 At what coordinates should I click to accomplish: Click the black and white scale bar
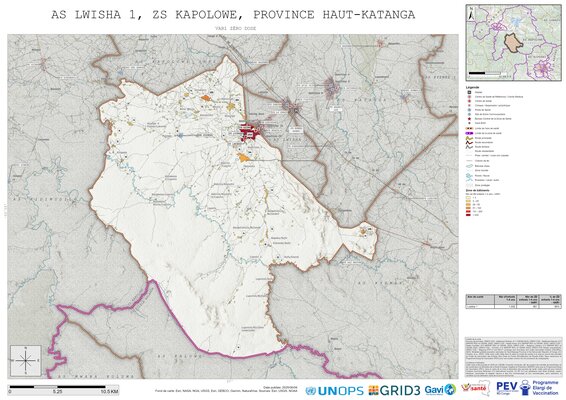click(57, 387)
